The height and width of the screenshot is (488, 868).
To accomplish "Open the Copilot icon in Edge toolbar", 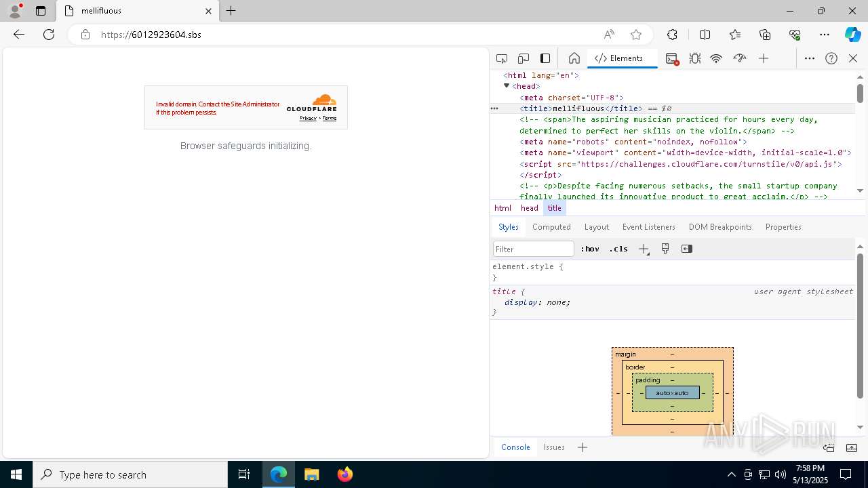I will click(x=852, y=35).
